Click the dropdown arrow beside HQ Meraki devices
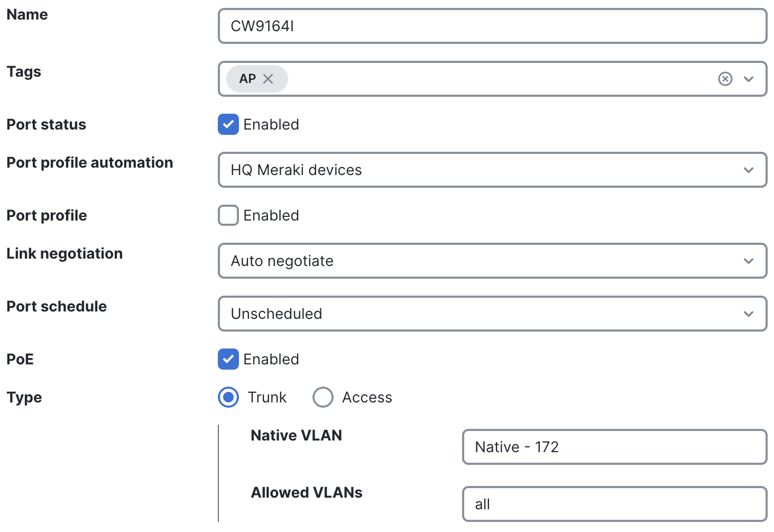 (x=748, y=170)
